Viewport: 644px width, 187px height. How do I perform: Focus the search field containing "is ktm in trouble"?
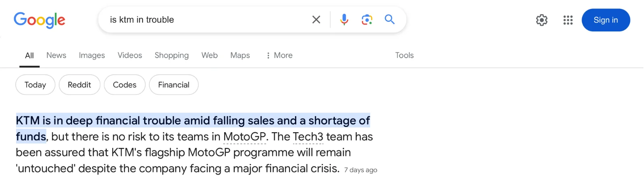(201, 19)
